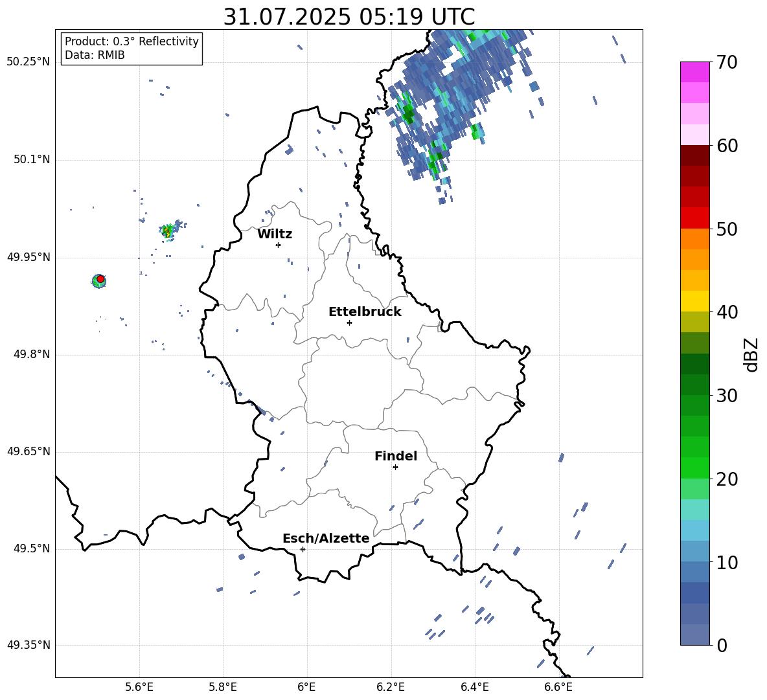Pick the bright red swatch above 50 dBZ
Viewport: 767px width, 700px height.
[x=694, y=218]
